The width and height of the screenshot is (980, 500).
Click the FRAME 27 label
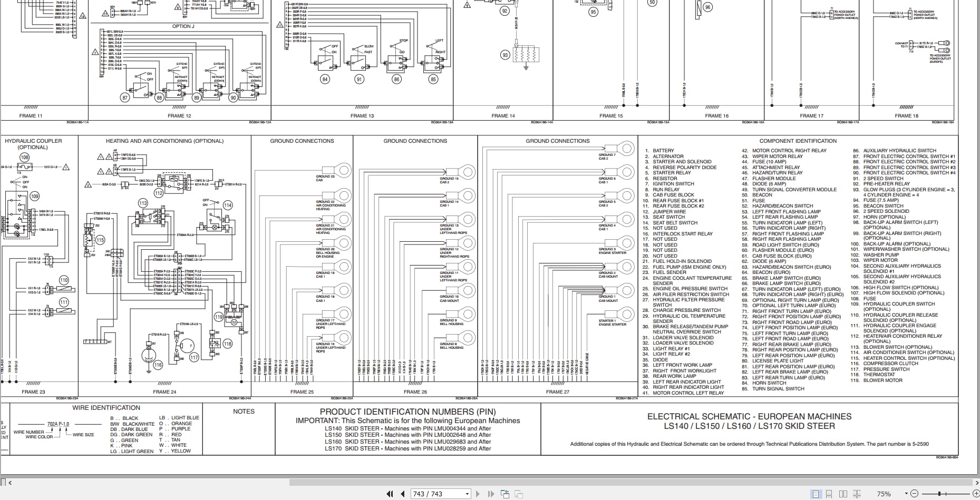558,392
